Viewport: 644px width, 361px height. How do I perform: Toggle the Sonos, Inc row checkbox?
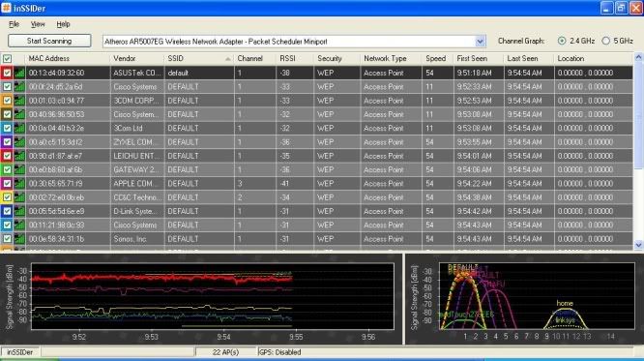(x=7, y=239)
